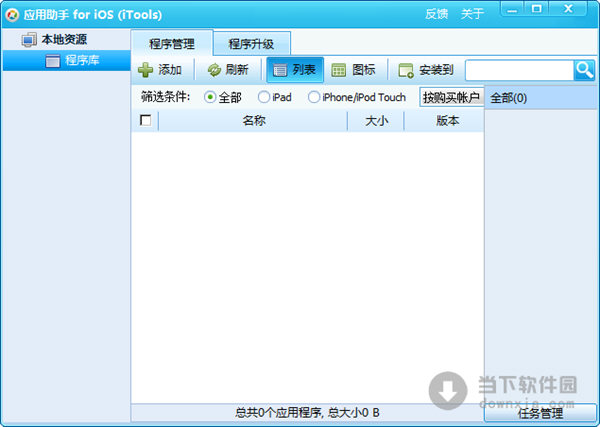Image resolution: width=600 pixels, height=427 pixels.
Task: Select the 全部 filter radio button
Action: [210, 97]
